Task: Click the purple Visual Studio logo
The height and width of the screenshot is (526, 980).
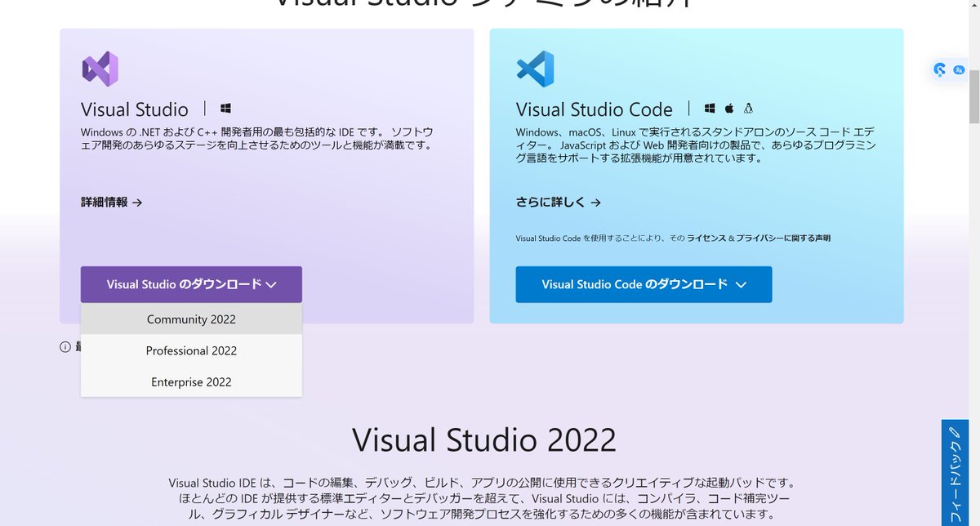Action: coord(100,69)
